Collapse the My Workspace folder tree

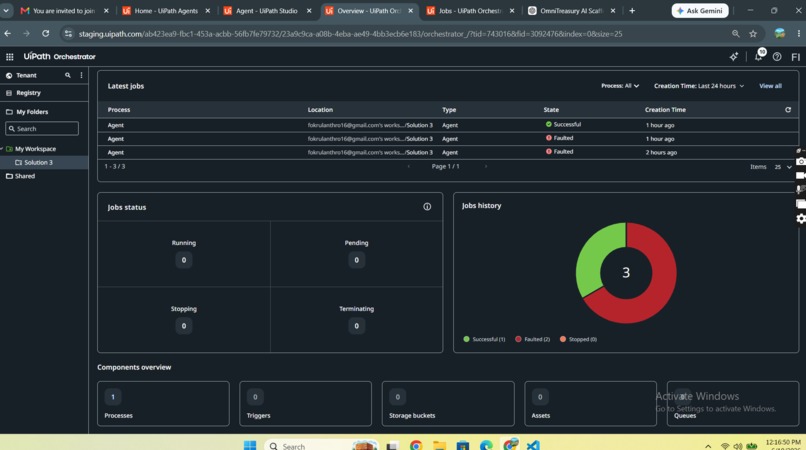pos(2,149)
